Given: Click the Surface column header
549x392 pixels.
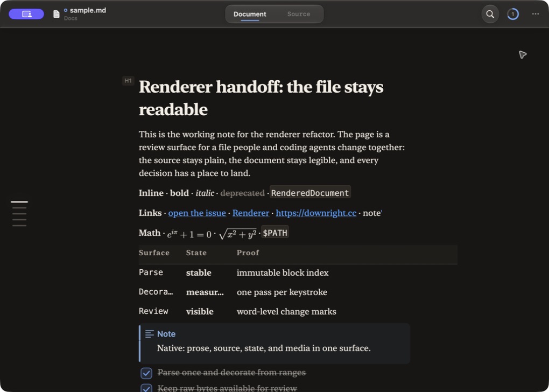Looking at the screenshot, I should (154, 253).
